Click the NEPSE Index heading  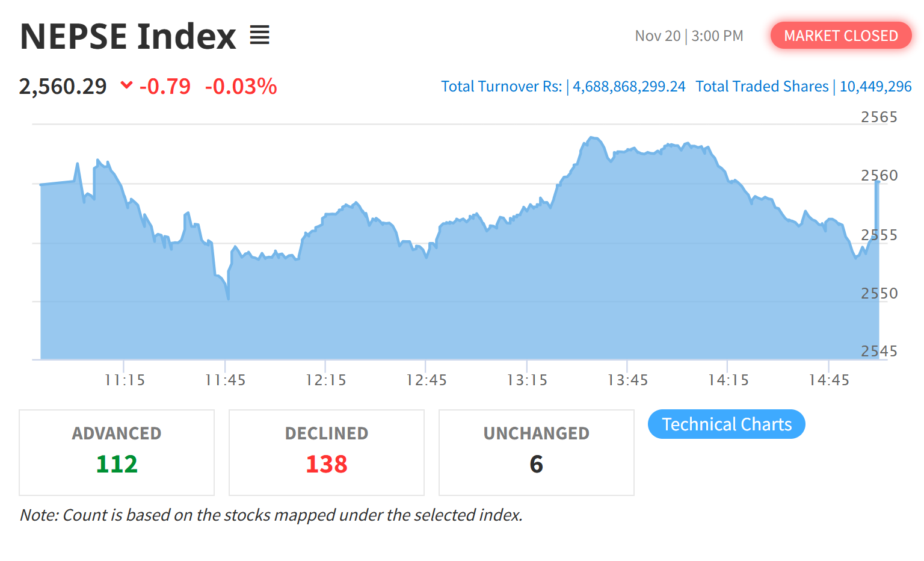point(128,36)
